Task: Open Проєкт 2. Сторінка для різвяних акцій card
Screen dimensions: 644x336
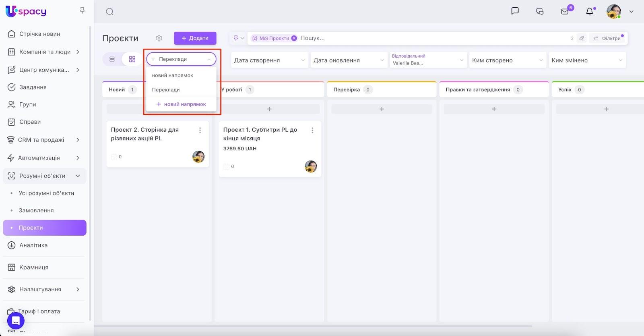Action: [x=145, y=134]
